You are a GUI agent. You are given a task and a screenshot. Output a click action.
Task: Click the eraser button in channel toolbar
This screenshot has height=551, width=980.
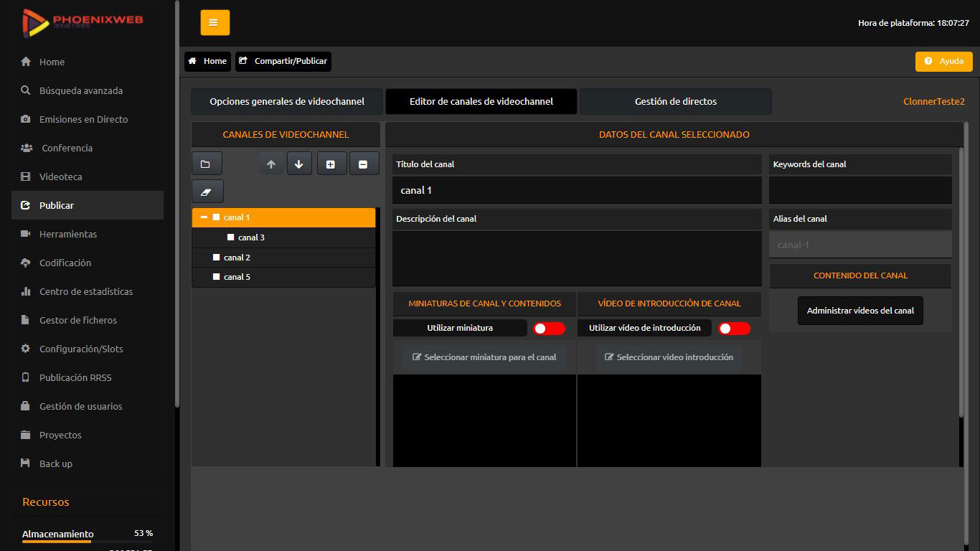click(207, 192)
